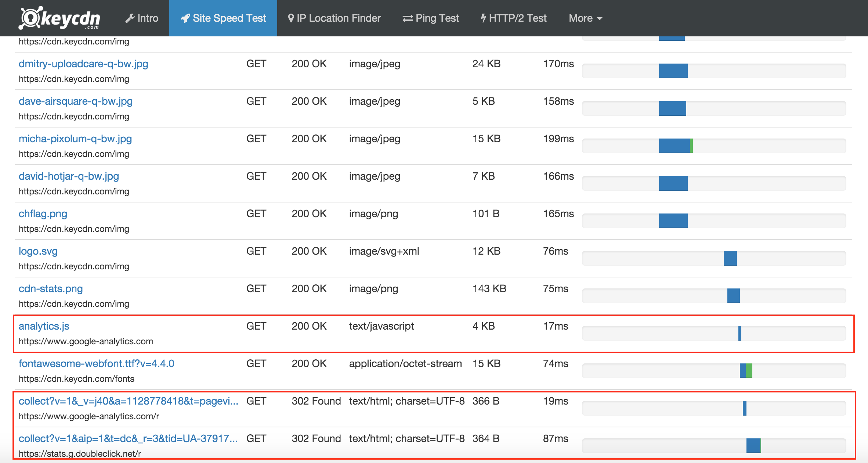Click the 74ms time for fontawesome-webfont
Viewport: 868px width, 463px height.
click(556, 364)
